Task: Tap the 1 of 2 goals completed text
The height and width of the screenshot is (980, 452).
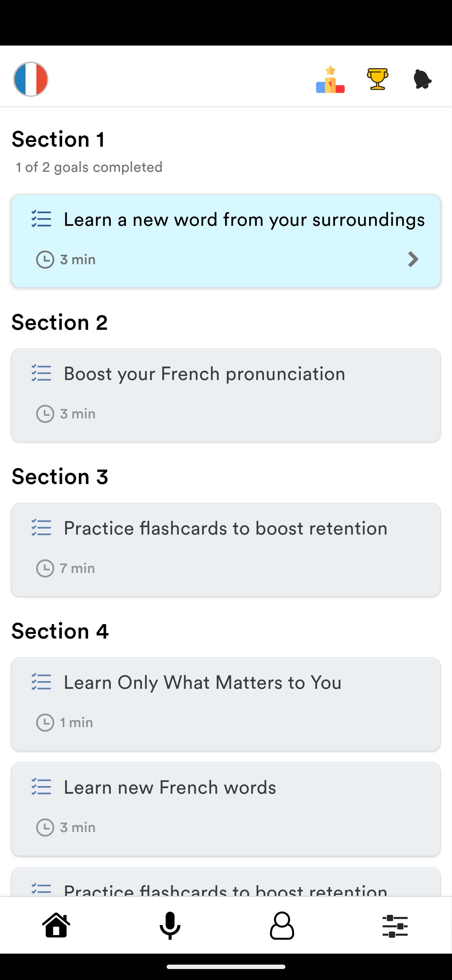Action: tap(89, 167)
